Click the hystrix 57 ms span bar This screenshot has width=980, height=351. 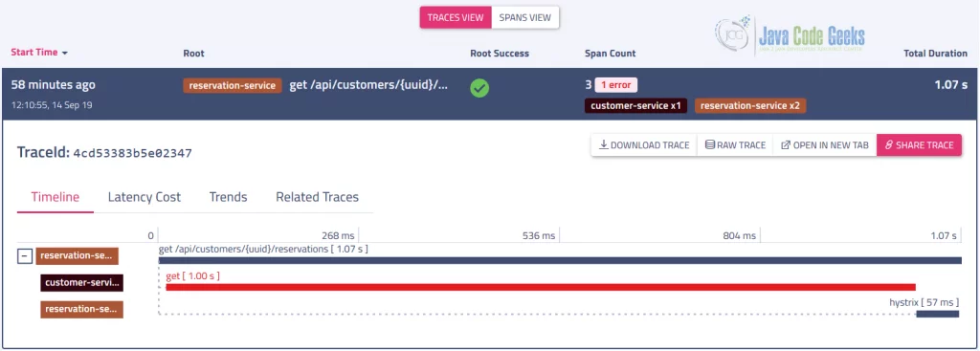[938, 314]
